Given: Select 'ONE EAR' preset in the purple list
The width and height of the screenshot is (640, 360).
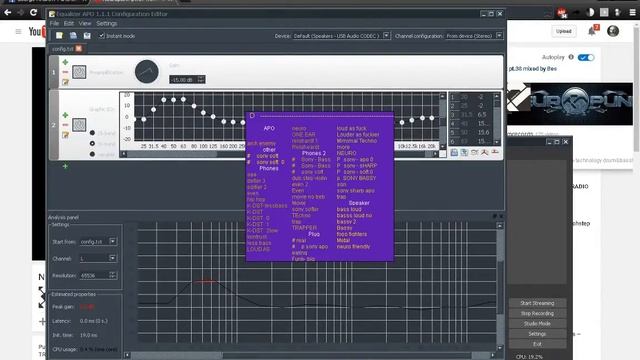Looking at the screenshot, I should [304, 134].
